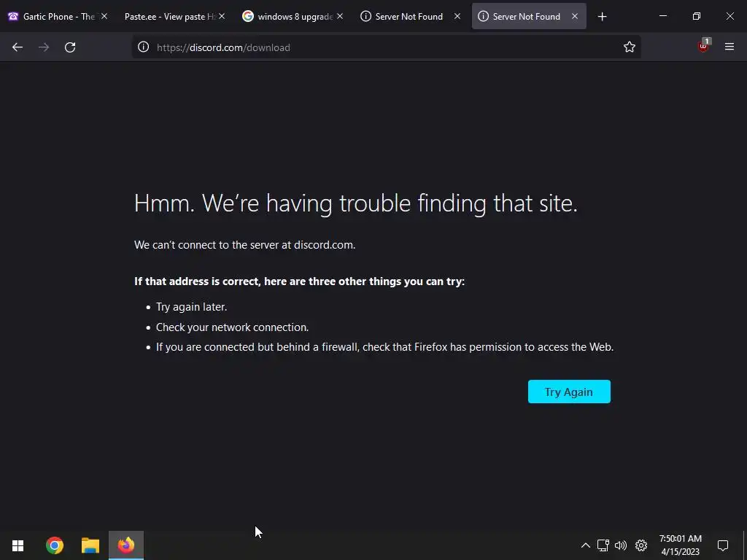The width and height of the screenshot is (747, 560).
Task: Open File Explorer from the taskbar
Action: 90,545
